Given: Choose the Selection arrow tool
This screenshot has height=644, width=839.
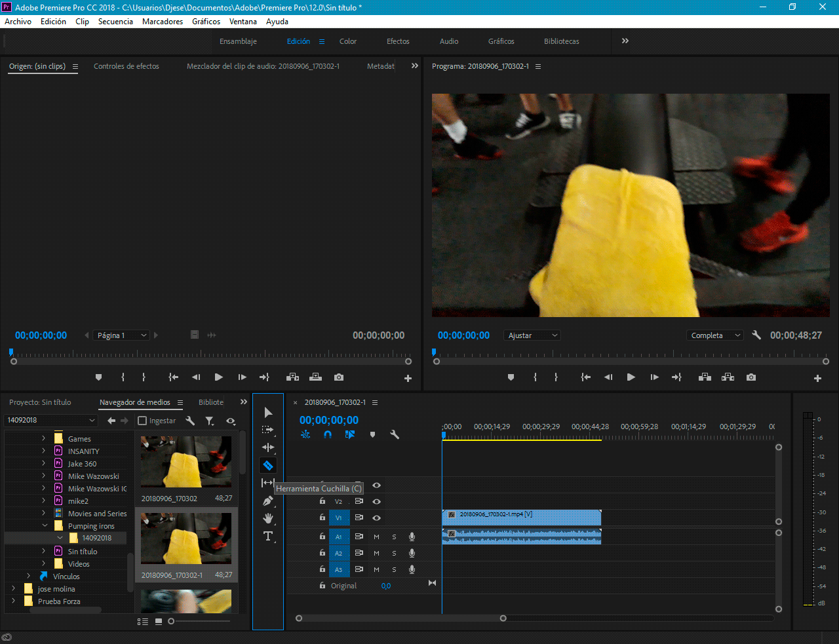Looking at the screenshot, I should [x=268, y=412].
